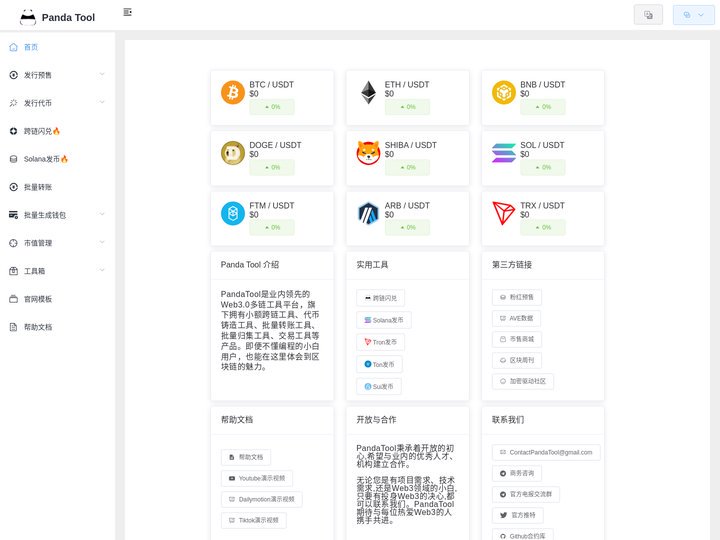Open 批量转账 in the sidebar
This screenshot has width=720, height=540.
(x=57, y=187)
